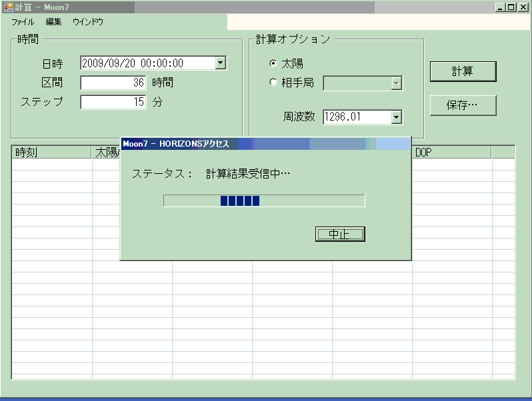
Task: Focus the ステップ minutes field
Action: pos(113,103)
